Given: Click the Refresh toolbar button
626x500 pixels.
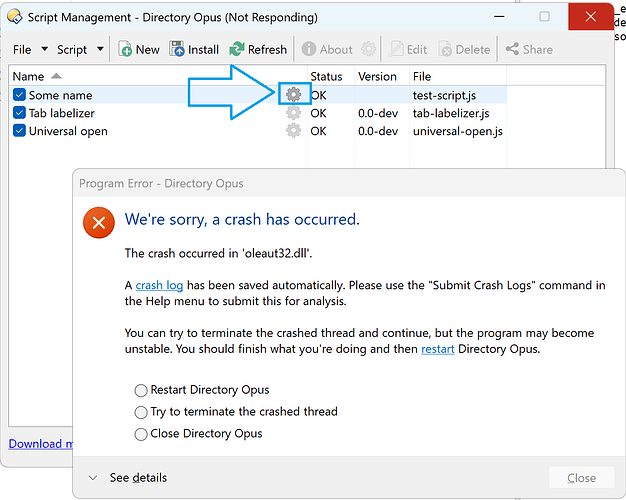Looking at the screenshot, I should coord(258,50).
